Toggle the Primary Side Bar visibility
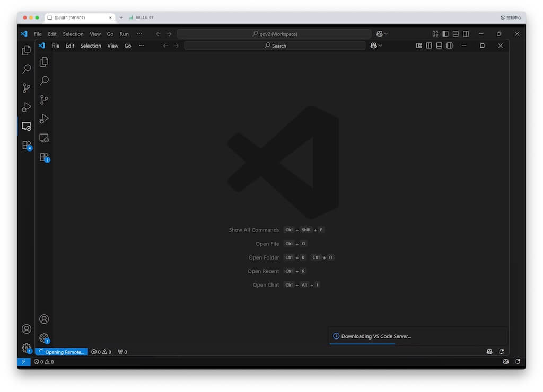The image size is (543, 392). [x=429, y=46]
